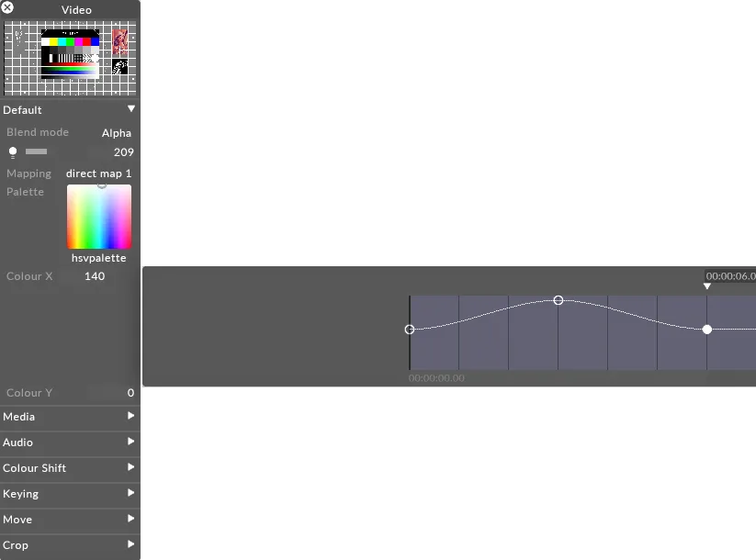Open the Crop section

pos(130,545)
